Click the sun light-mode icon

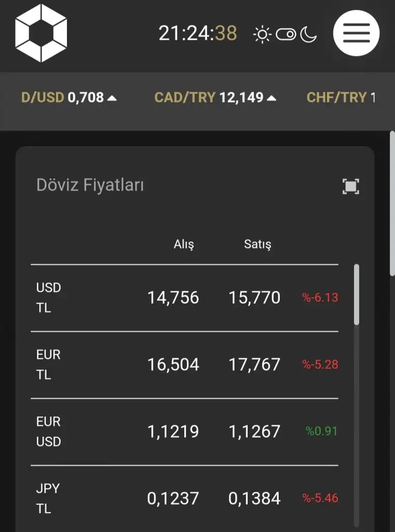point(262,35)
